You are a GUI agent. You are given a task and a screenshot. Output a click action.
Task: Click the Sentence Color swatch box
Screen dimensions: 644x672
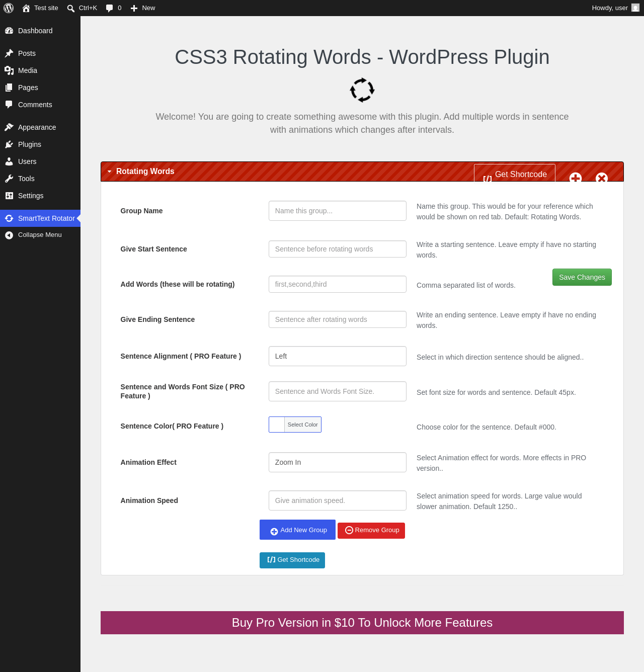[x=277, y=425]
